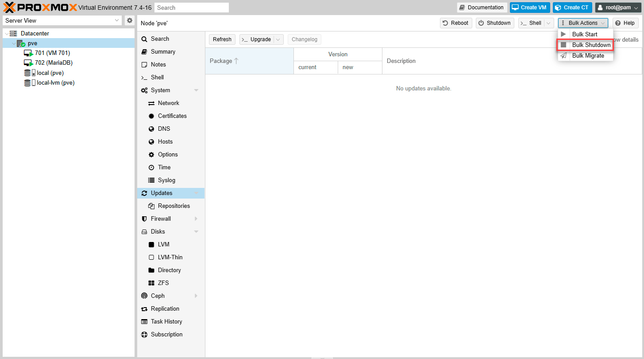Click the node Reboot button
Viewport: 644px width, 359px height.
pyautogui.click(x=456, y=23)
